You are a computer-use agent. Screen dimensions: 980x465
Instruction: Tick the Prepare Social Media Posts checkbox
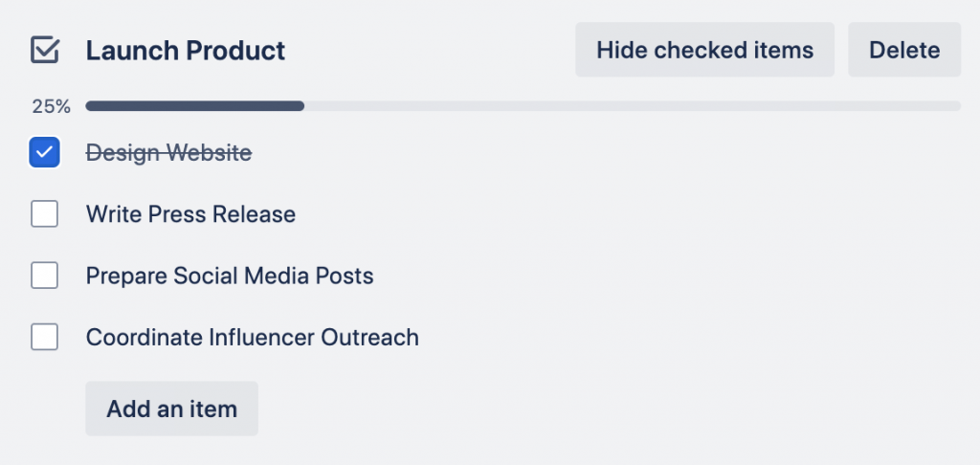tap(44, 276)
